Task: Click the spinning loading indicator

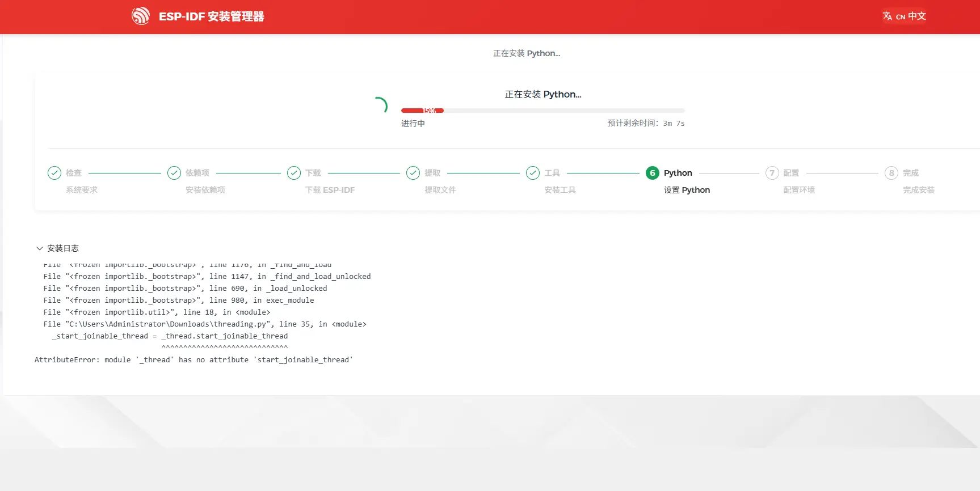Action: (380, 105)
